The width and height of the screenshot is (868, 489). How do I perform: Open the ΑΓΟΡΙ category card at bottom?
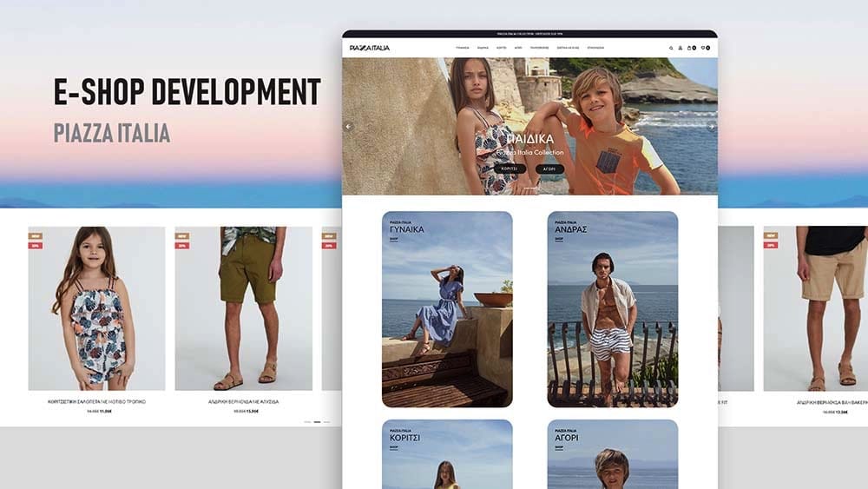(x=612, y=454)
